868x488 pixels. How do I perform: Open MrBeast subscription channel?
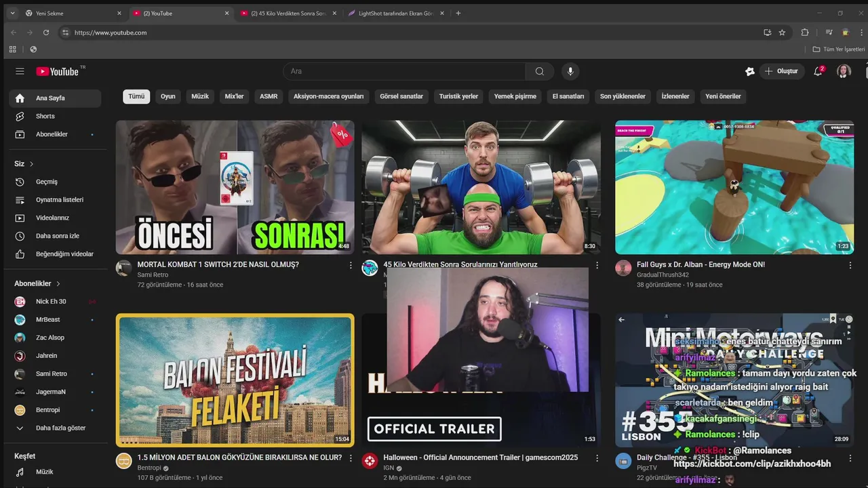coord(55,319)
